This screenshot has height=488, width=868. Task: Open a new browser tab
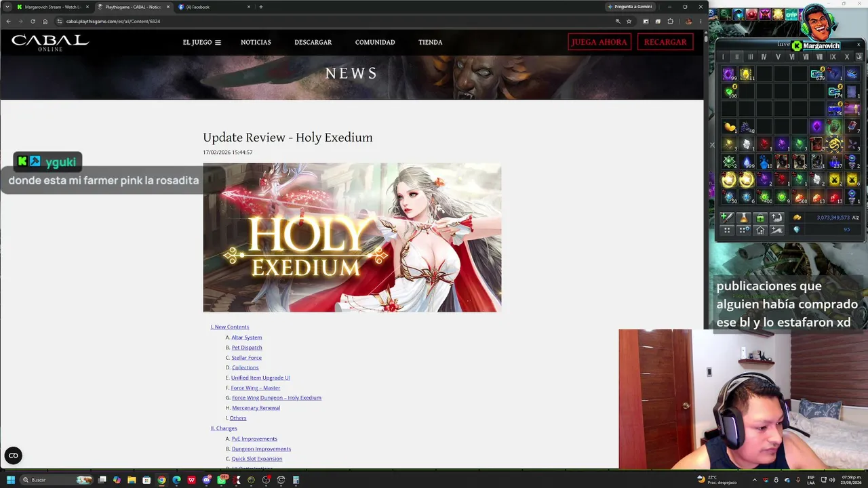(261, 7)
